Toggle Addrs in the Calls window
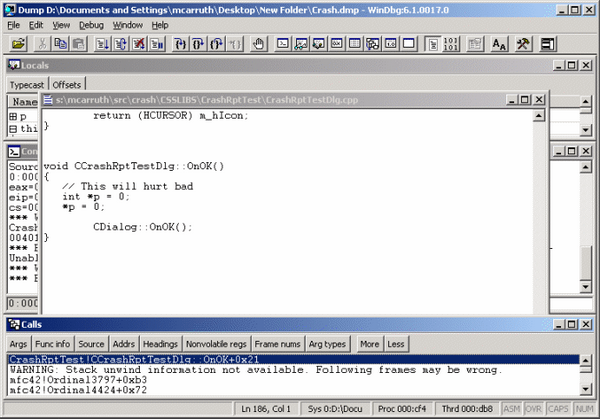 [124, 344]
